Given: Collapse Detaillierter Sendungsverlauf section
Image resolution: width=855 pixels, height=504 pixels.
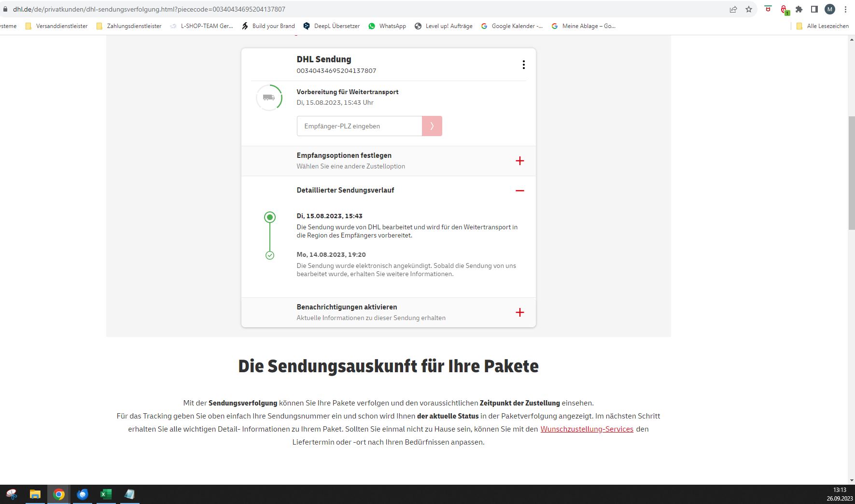Looking at the screenshot, I should click(519, 191).
